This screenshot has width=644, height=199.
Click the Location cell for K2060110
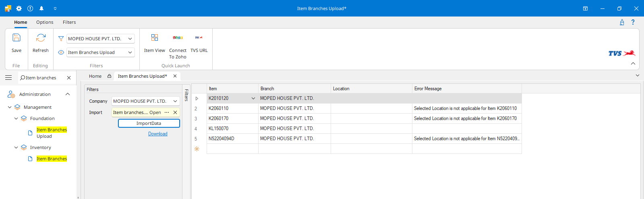pyautogui.click(x=371, y=108)
